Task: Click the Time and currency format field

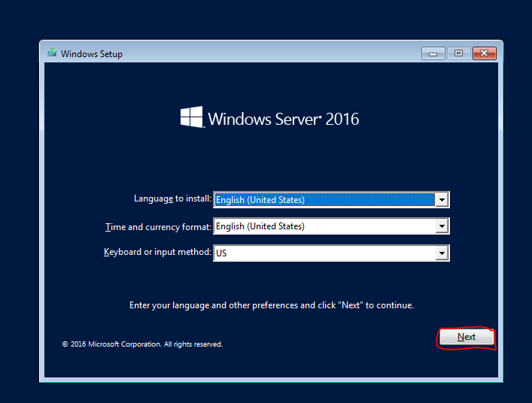Action: [x=331, y=226]
